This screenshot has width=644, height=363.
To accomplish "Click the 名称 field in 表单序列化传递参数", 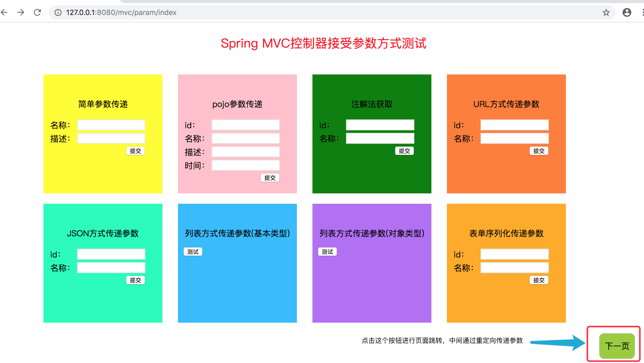I will (515, 268).
